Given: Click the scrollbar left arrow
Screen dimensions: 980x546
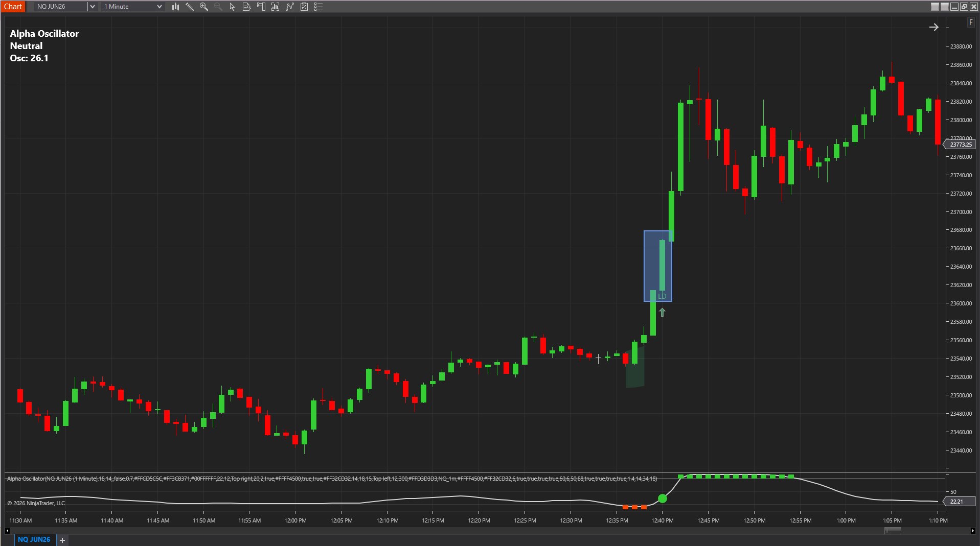Looking at the screenshot, I should coord(7,531).
